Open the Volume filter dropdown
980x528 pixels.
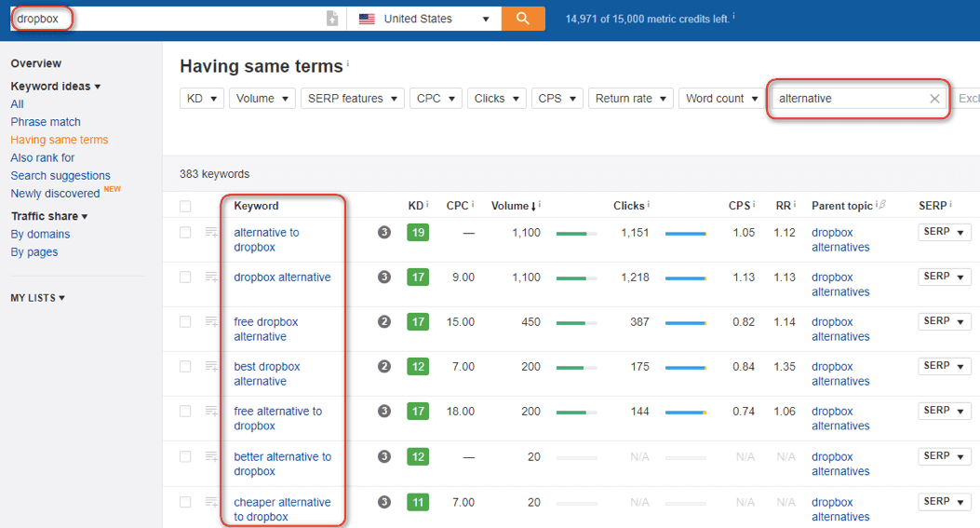[x=262, y=98]
